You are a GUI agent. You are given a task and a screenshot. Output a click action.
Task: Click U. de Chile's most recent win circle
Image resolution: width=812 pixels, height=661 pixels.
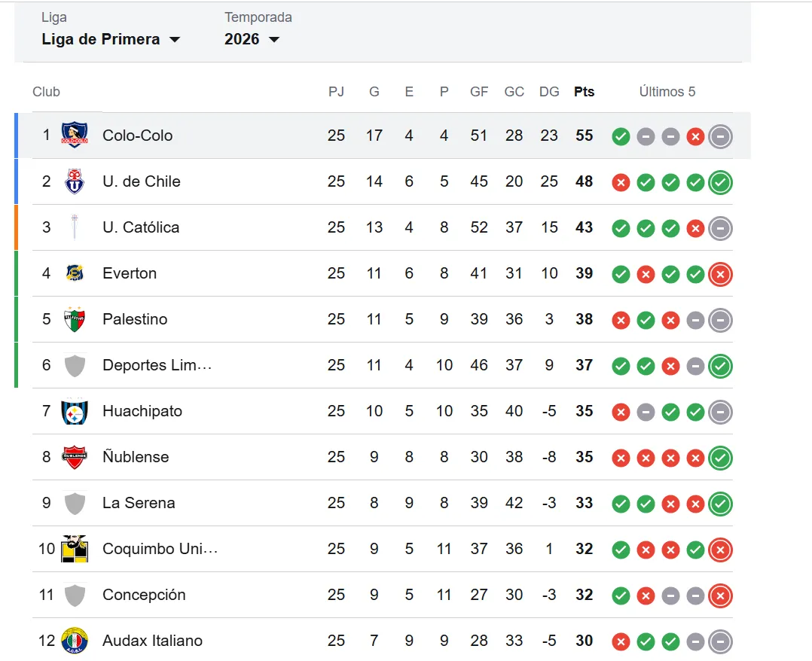click(x=720, y=182)
